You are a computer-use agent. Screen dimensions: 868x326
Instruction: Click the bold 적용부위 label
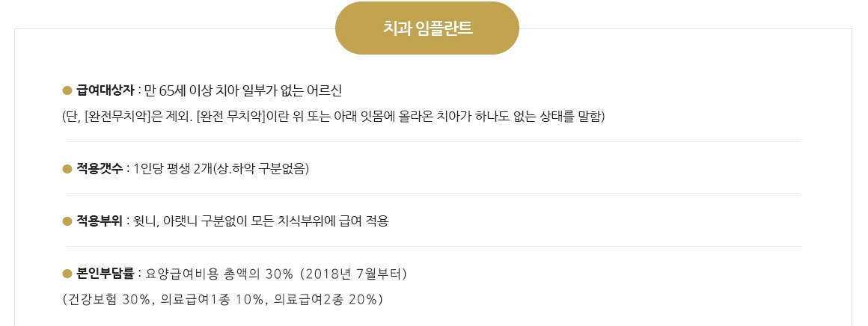[100, 221]
